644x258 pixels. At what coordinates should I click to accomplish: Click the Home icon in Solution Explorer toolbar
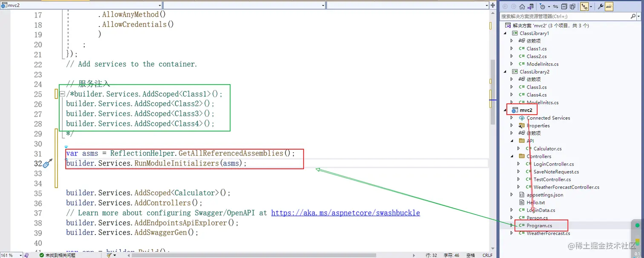coord(522,6)
